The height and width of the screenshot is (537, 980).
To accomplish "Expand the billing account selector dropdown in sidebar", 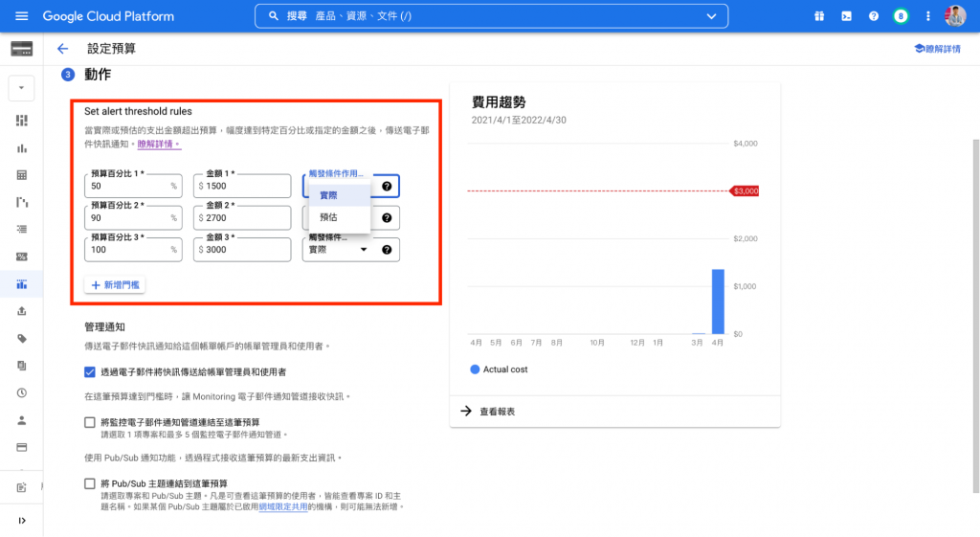I will (x=21, y=88).
